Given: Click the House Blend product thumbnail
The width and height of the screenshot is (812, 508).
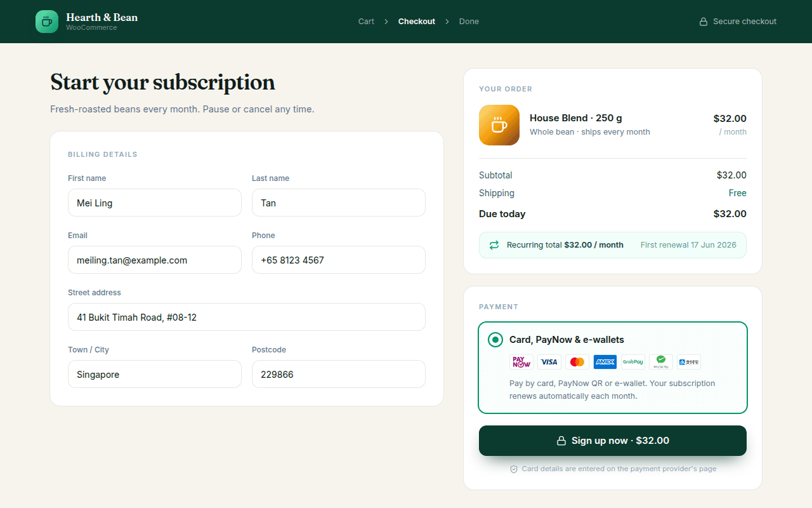Looking at the screenshot, I should pos(499,125).
